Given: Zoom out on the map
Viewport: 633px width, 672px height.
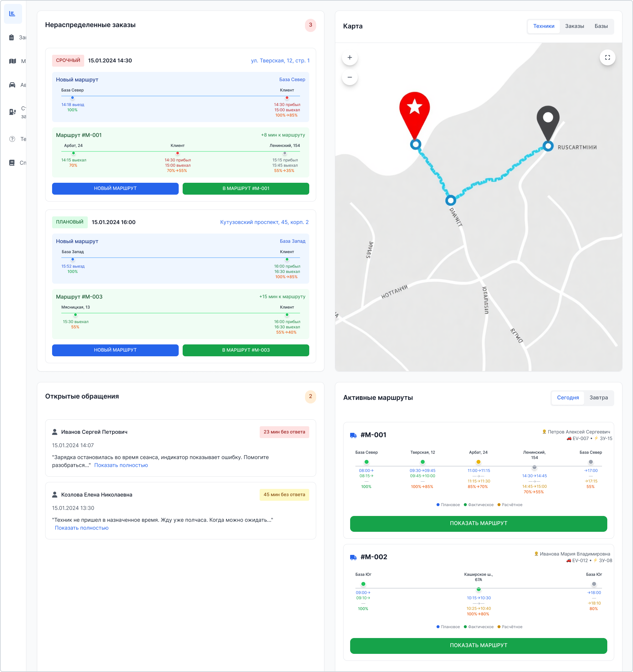Looking at the screenshot, I should click(x=349, y=78).
